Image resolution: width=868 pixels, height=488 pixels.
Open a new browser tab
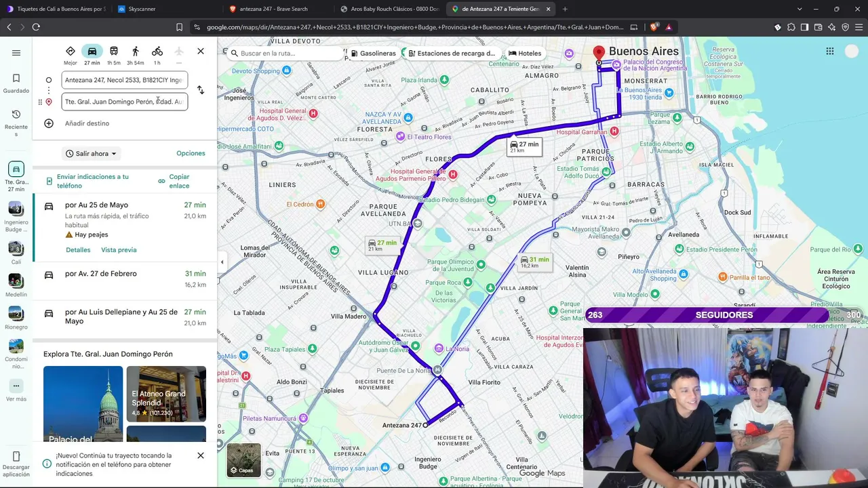[x=565, y=9]
